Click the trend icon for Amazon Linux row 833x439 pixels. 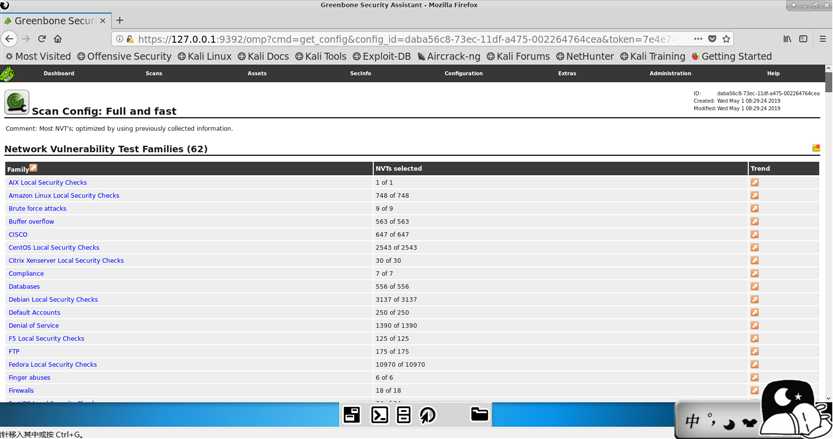tap(754, 195)
